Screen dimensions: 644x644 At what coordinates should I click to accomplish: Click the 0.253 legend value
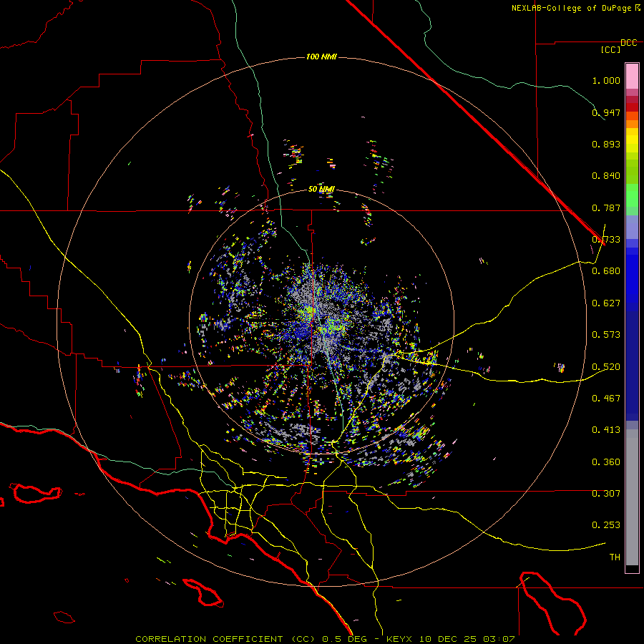click(606, 525)
